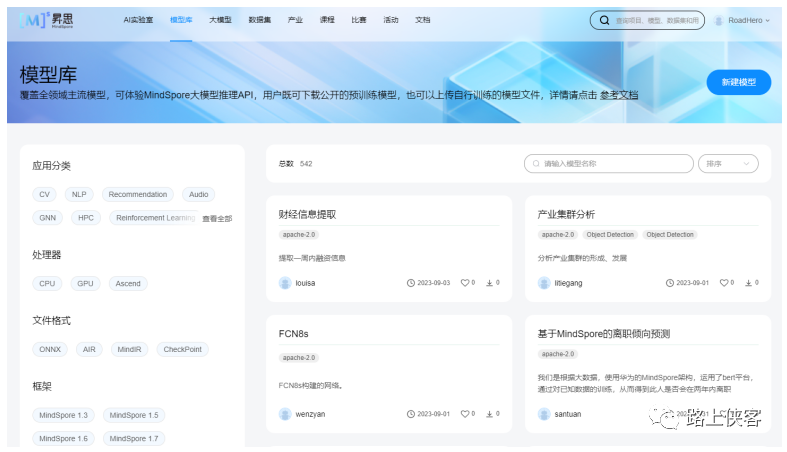
Task: Open 基于MindSpore的离职倾向预测 model title
Action: [604, 334]
